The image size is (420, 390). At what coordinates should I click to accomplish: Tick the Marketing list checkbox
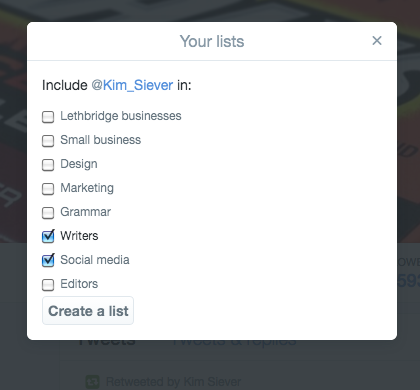tap(48, 189)
